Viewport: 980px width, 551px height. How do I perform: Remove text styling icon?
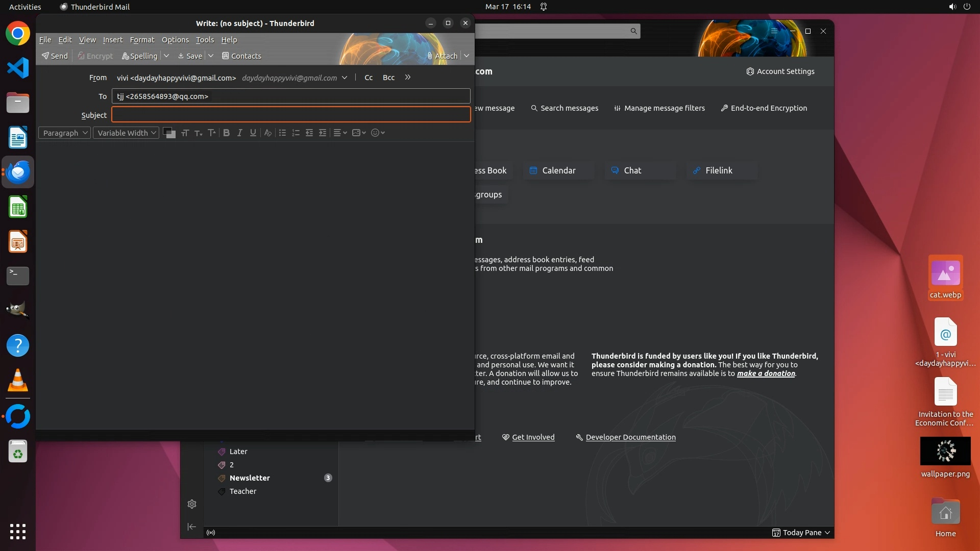coord(267,133)
